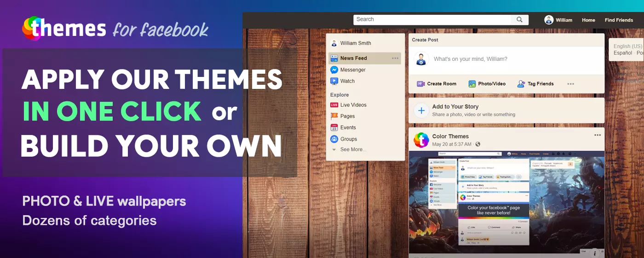644x258 pixels.
Task: Open Messenger from the sidebar
Action: click(x=353, y=70)
